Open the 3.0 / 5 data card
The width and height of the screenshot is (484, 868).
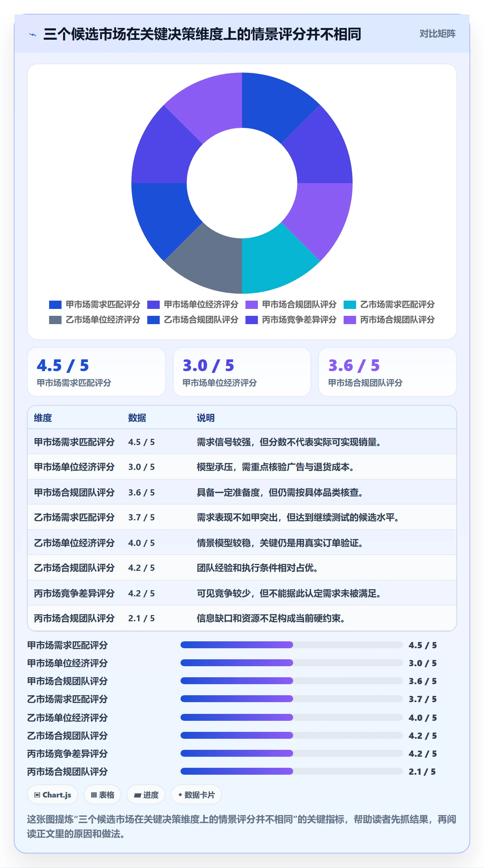pos(242,372)
